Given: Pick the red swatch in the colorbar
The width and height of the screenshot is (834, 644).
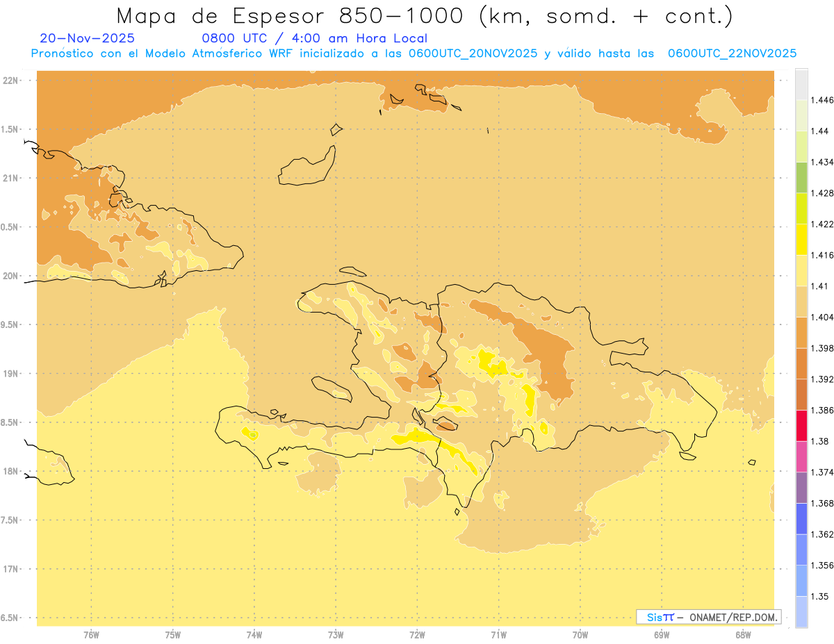Looking at the screenshot, I should [801, 426].
